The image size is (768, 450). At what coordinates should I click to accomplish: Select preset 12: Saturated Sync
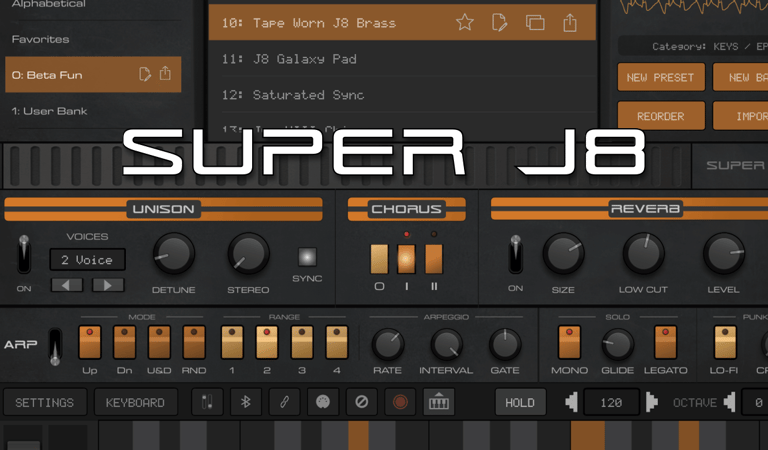coord(402,95)
